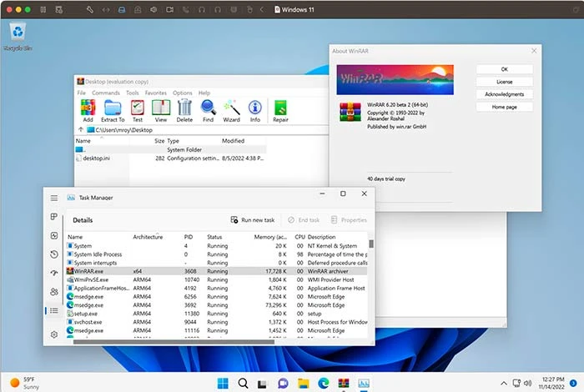Open the clock showing 12:27 PM
This screenshot has width=584, height=392.
click(x=551, y=383)
